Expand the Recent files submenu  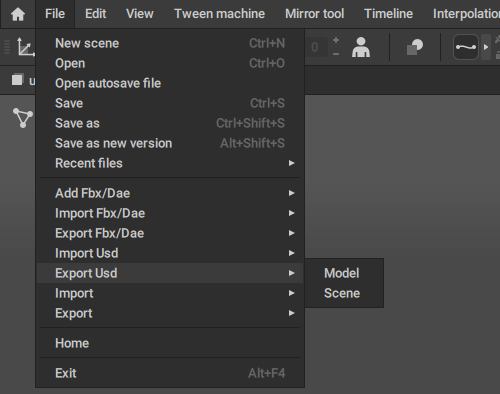pyautogui.click(x=170, y=163)
